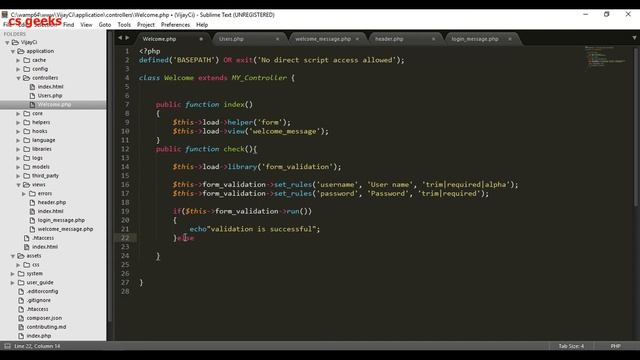Click file icon next to .gitignore
Screen dimensions: 640x360
[21, 300]
